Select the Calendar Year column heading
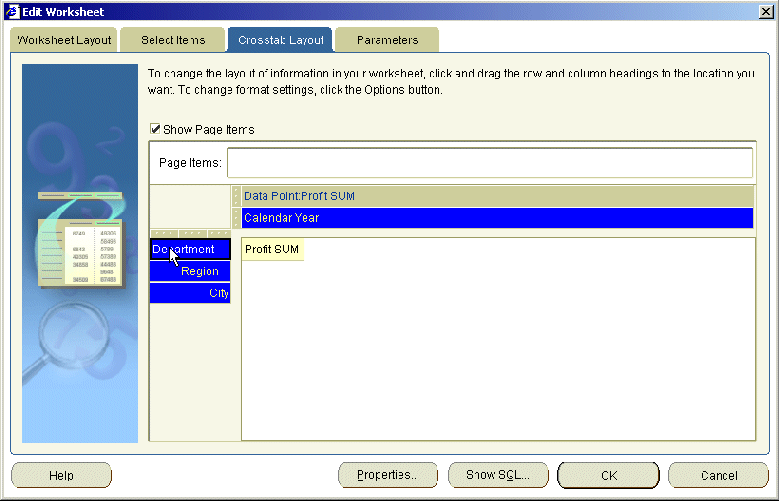Screen dimensions: 779x501 [x=497, y=218]
